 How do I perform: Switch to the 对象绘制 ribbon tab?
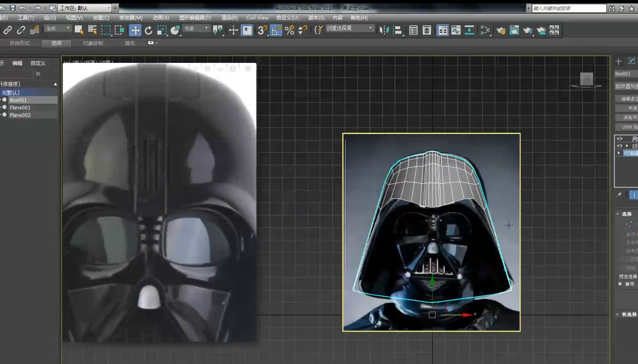(93, 43)
